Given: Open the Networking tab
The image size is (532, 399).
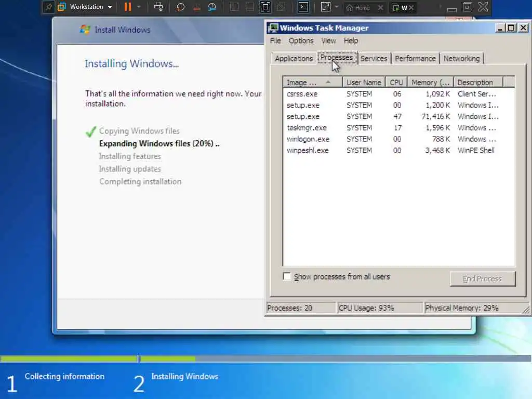Looking at the screenshot, I should (461, 58).
